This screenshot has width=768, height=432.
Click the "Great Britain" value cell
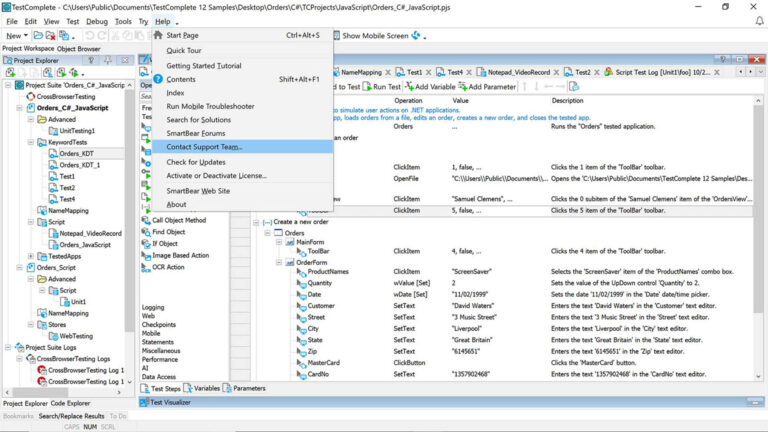(472, 340)
